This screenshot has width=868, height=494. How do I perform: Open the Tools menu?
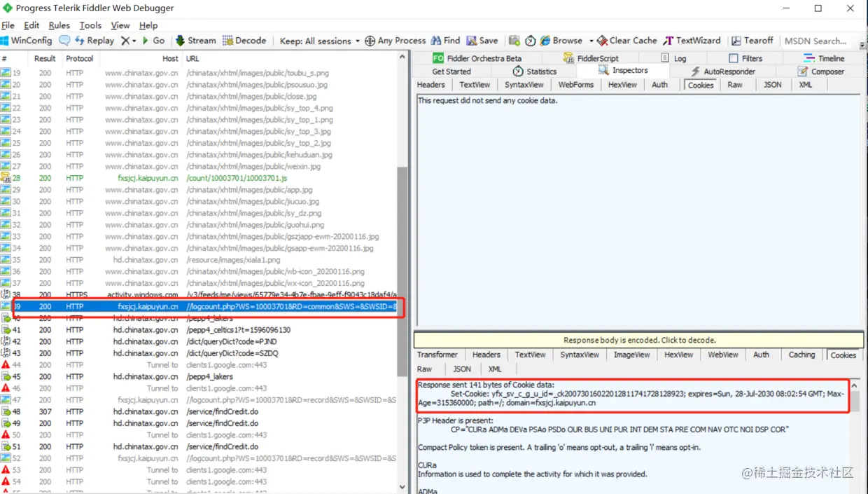90,25
